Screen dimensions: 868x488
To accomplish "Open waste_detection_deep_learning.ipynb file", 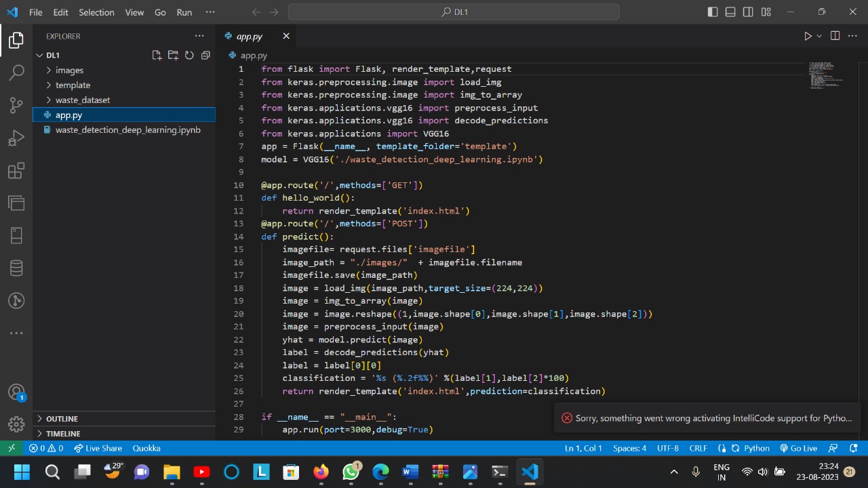I will [x=127, y=129].
